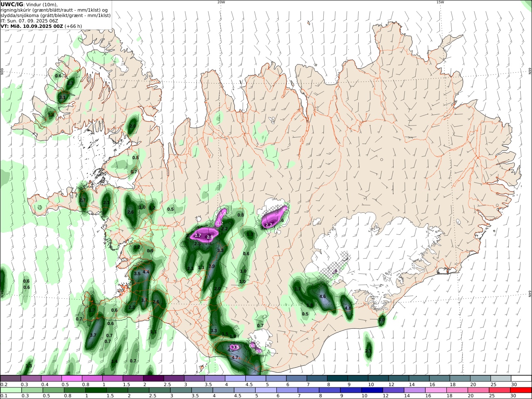This screenshot has height=399, width=532.
Task: Click the darkest green swatch on lower scale
Action: coord(96,390)
